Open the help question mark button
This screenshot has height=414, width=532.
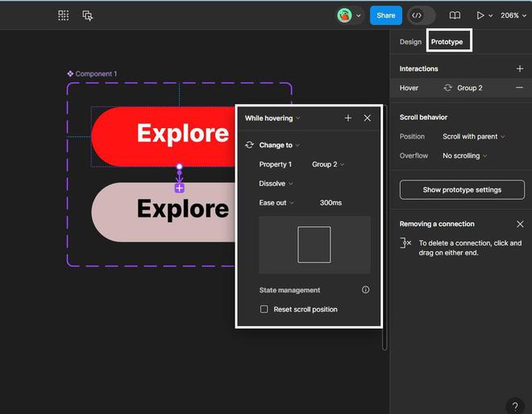(515, 405)
